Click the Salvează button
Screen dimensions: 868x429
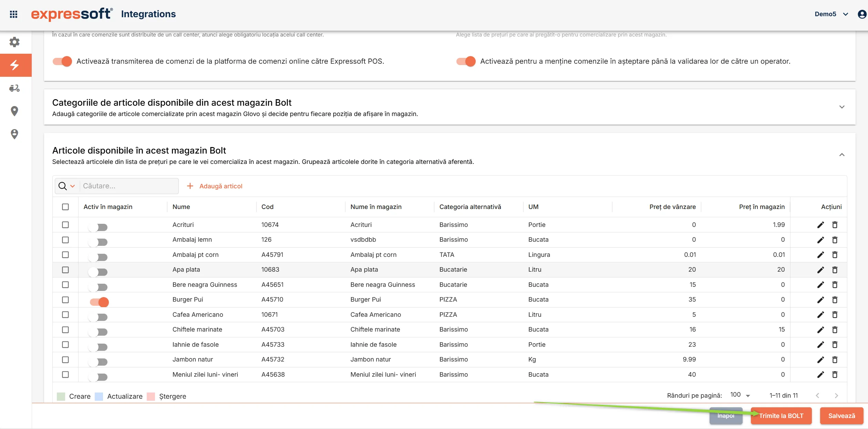[841, 416]
